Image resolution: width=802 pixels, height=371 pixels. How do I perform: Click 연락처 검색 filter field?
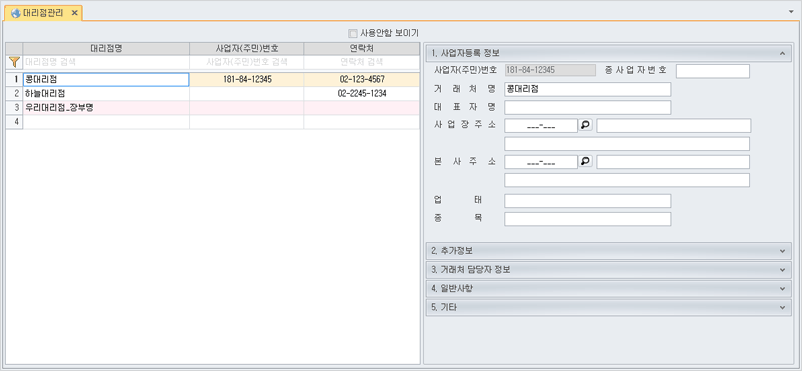point(362,62)
